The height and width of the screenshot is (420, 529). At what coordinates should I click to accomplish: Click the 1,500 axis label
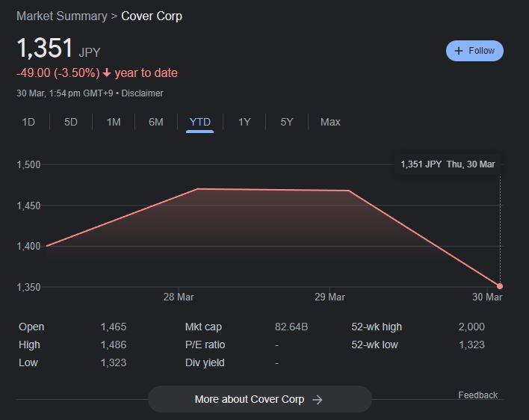point(28,164)
